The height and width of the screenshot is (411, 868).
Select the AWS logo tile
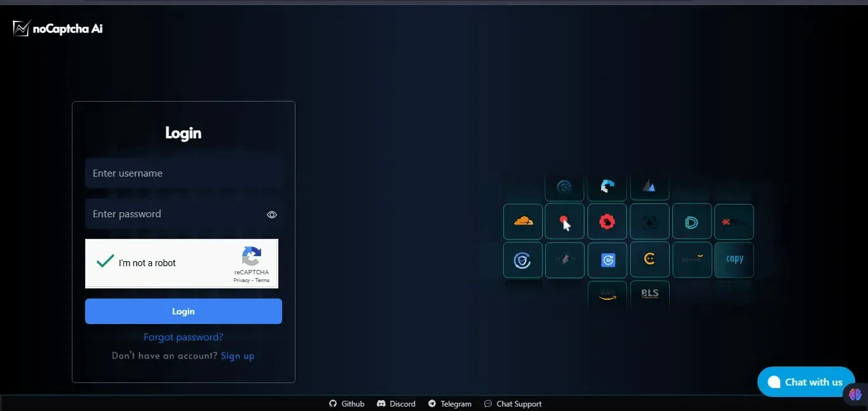(x=607, y=295)
